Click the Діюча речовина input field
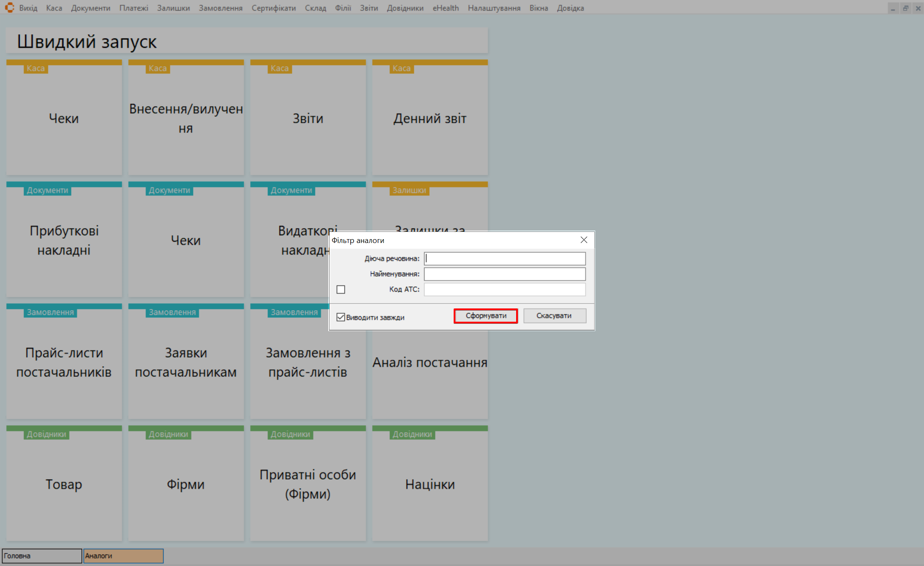Image resolution: width=924 pixels, height=566 pixels. 505,258
